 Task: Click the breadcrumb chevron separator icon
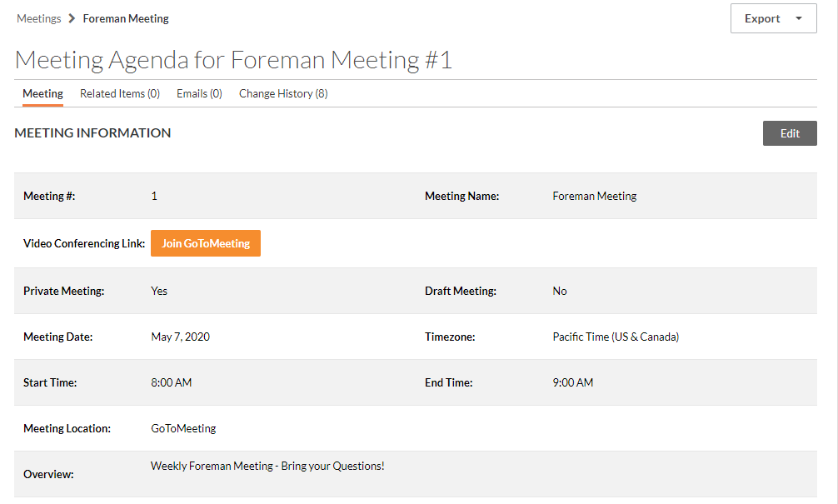[x=72, y=18]
